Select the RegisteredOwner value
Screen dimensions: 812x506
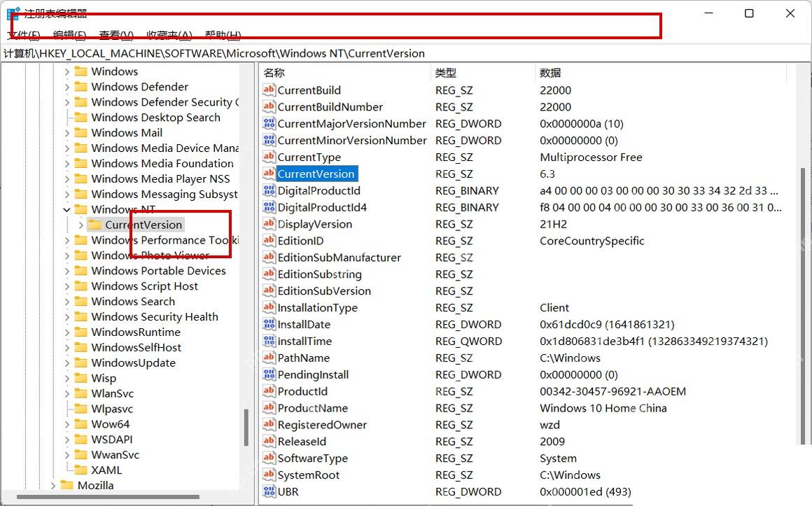click(322, 425)
